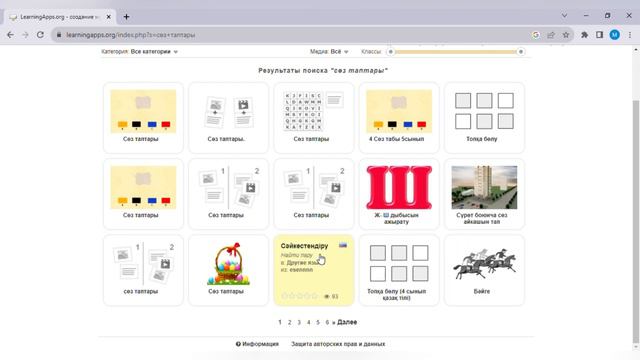
Task: Close the LearningApps.org tab
Action: [x=109, y=17]
